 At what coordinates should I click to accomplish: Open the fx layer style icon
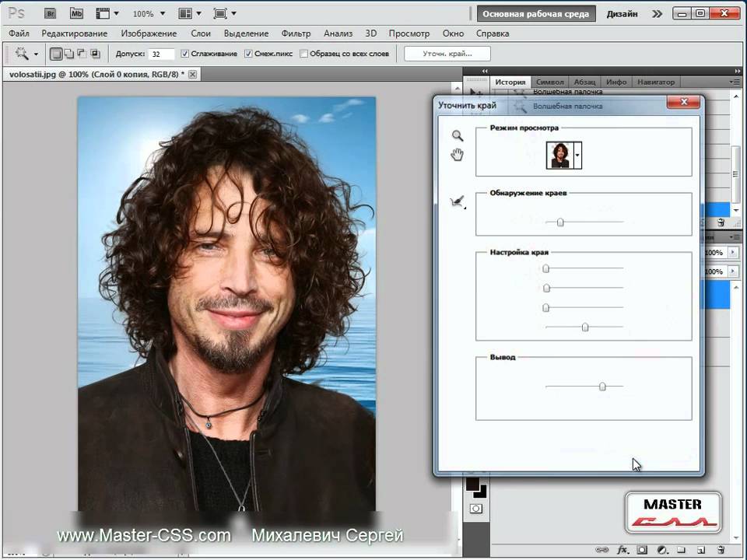[x=622, y=550]
